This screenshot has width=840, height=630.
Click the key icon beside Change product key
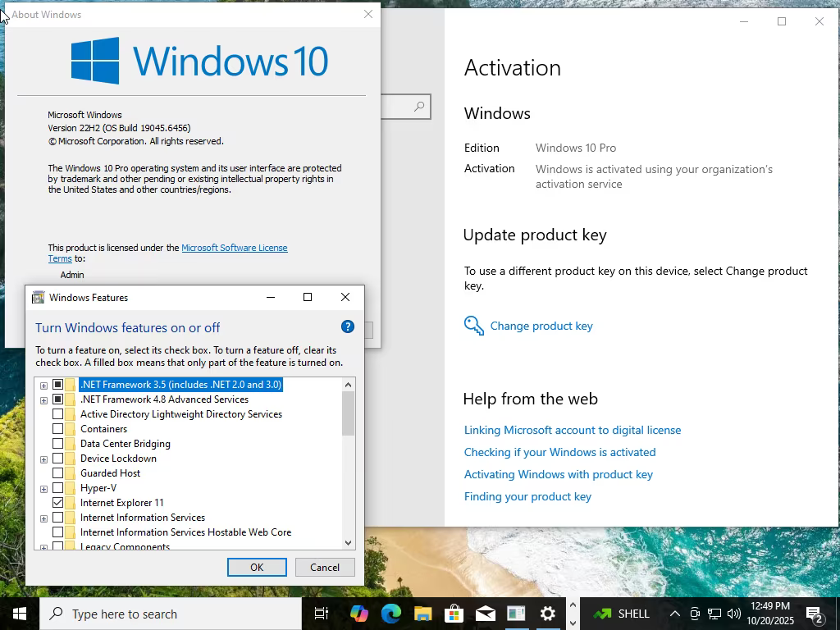pyautogui.click(x=473, y=326)
